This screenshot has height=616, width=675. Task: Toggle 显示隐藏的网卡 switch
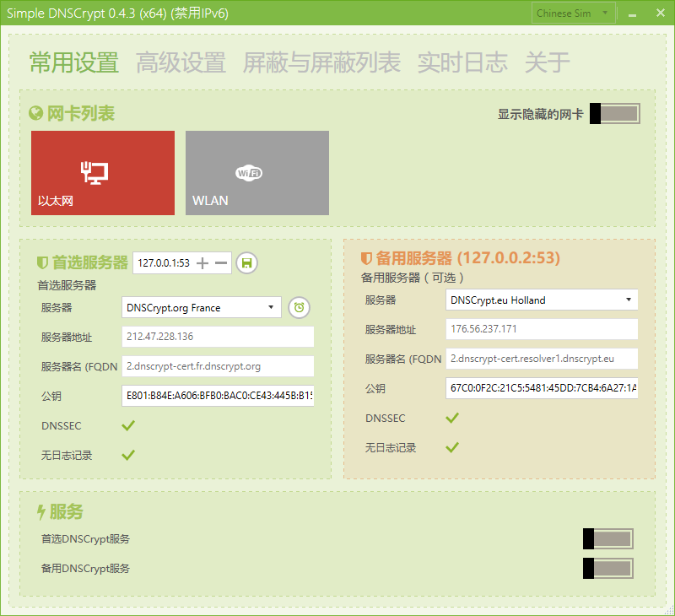pos(615,114)
